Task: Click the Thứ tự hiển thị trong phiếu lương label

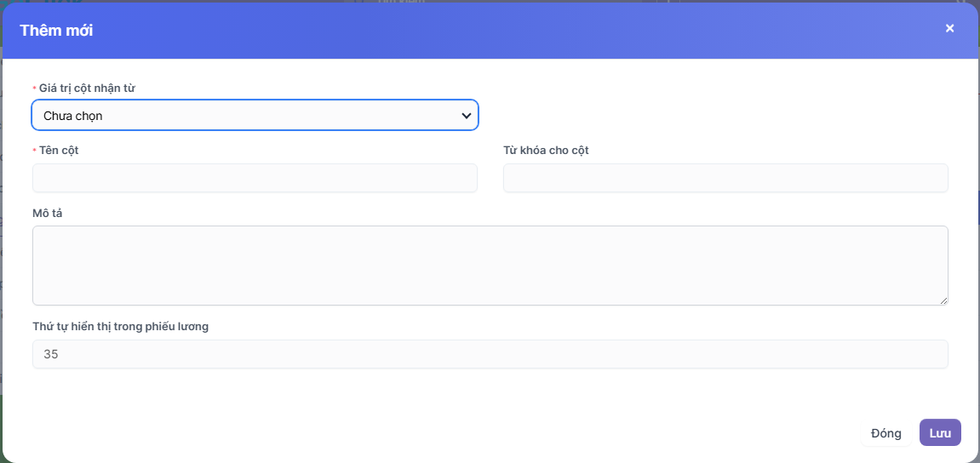Action: tap(120, 326)
